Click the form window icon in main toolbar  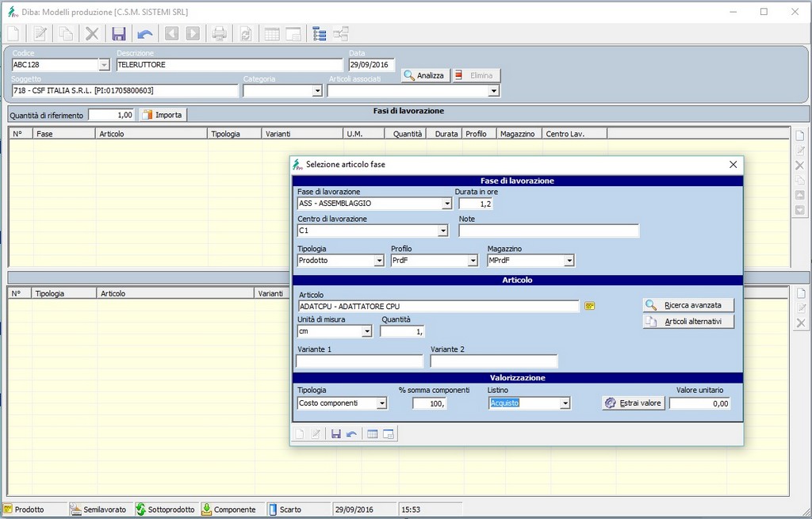pyautogui.click(x=293, y=34)
